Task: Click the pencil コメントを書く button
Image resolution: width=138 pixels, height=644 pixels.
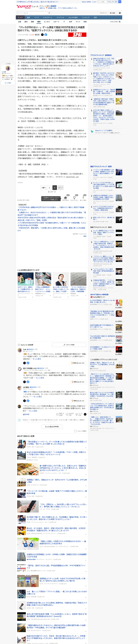Action: [x=69, y=345]
